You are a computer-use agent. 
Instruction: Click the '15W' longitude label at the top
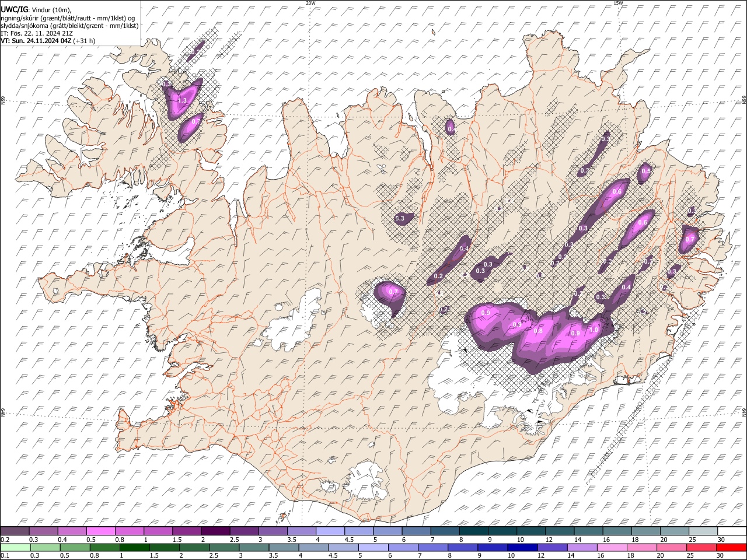coord(618,3)
